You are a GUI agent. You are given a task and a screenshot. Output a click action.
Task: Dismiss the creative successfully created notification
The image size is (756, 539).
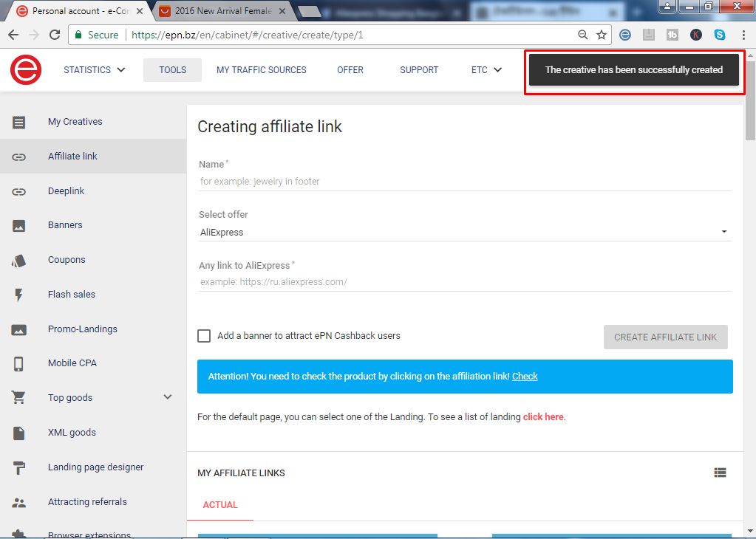click(x=633, y=70)
